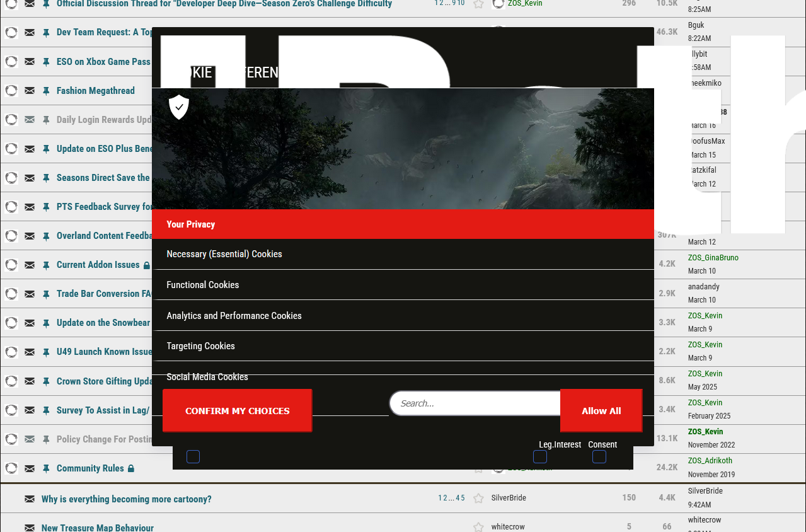Open whitecrow author name in Treasure Map row
806x532 pixels.
click(x=508, y=527)
